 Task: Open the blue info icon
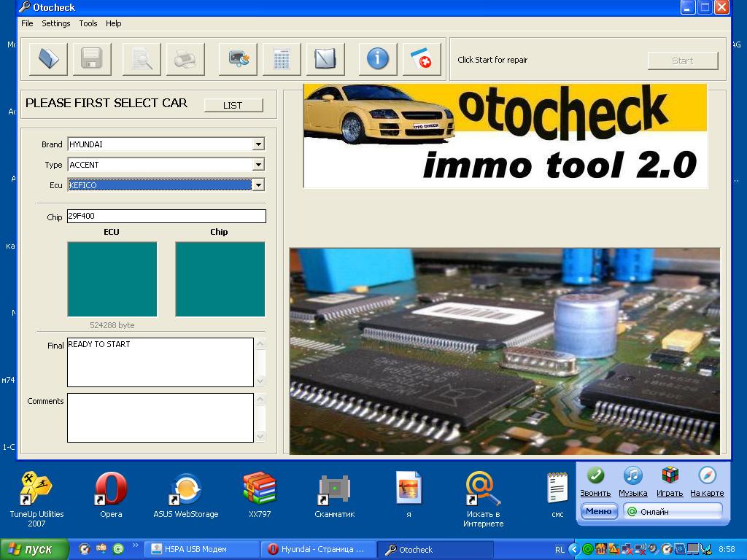pos(378,59)
